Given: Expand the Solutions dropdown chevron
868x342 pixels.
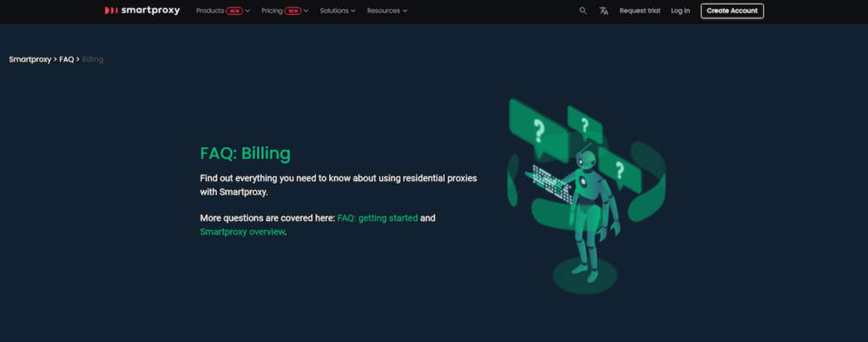Looking at the screenshot, I should coord(353,11).
